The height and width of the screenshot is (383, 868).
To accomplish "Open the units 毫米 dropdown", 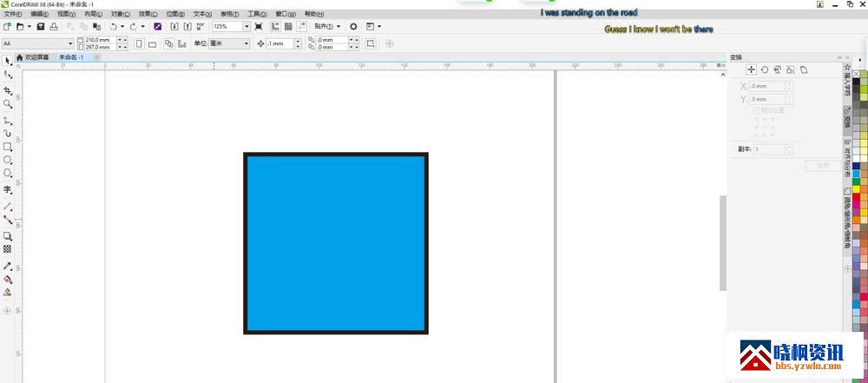I will [x=247, y=43].
